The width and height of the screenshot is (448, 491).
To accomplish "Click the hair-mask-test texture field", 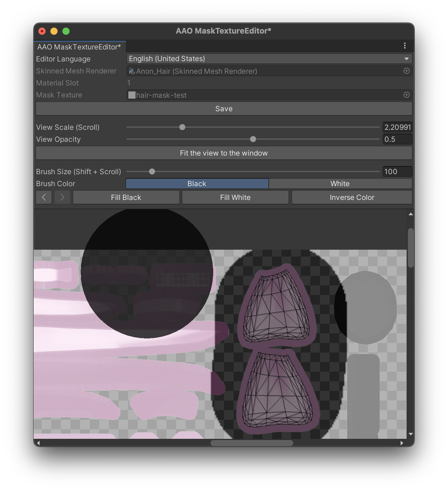I will [269, 95].
